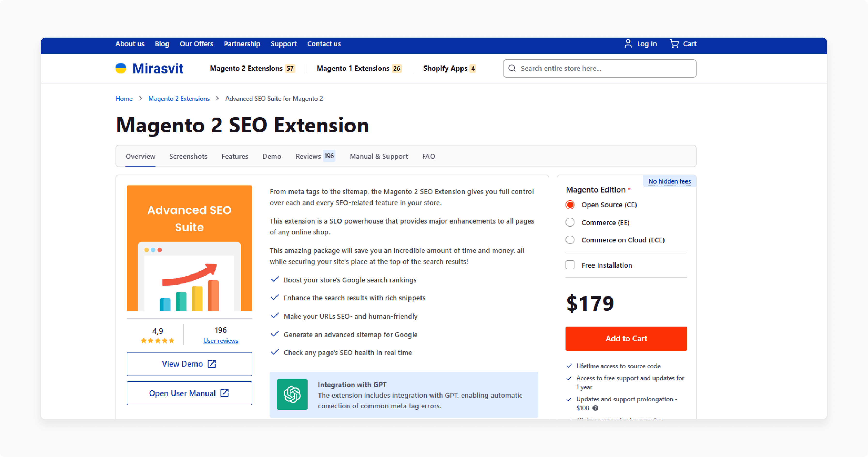Click the five star rating icons
The width and height of the screenshot is (868, 457).
tap(158, 341)
